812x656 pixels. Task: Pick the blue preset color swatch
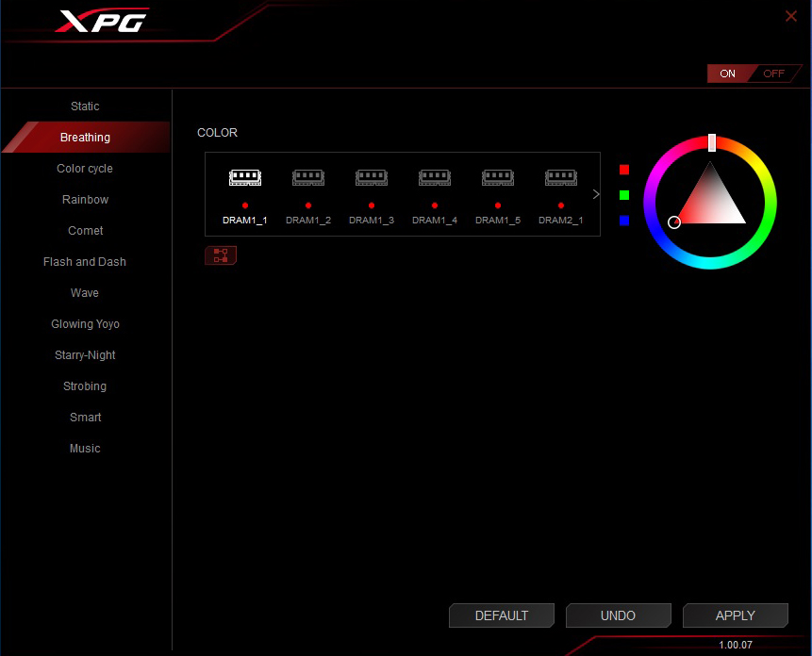(x=624, y=221)
